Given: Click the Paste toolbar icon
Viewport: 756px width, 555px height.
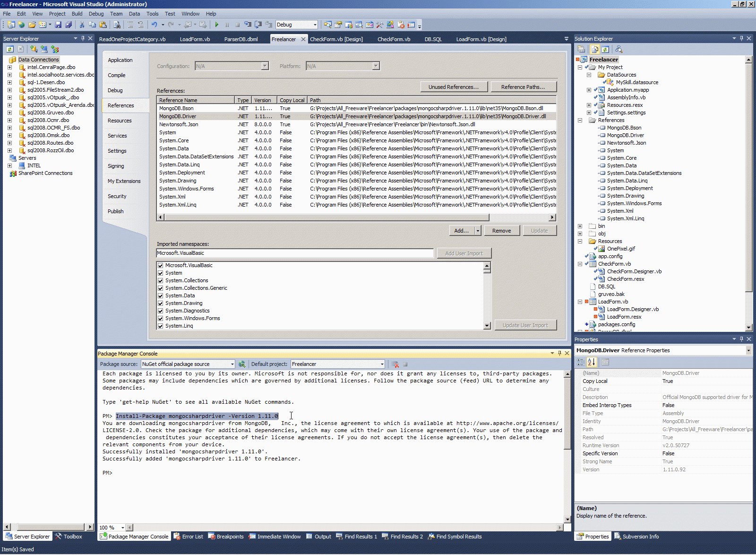Looking at the screenshot, I should pos(103,25).
